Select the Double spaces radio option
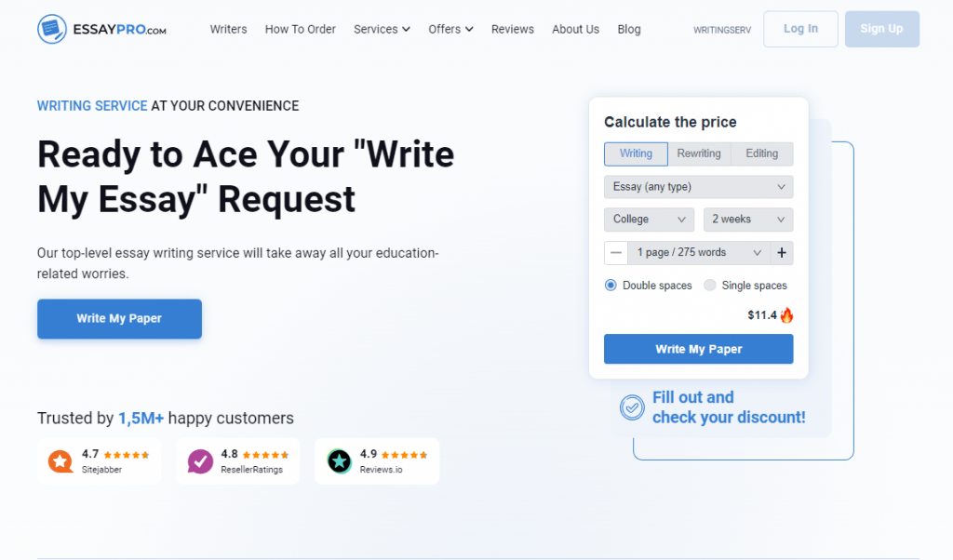 click(611, 286)
